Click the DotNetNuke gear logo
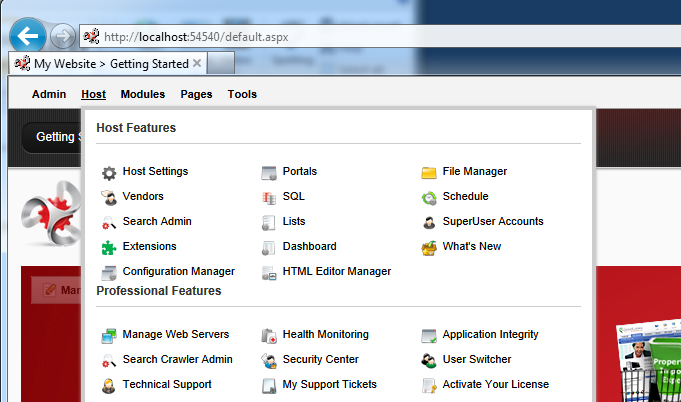 (x=51, y=213)
